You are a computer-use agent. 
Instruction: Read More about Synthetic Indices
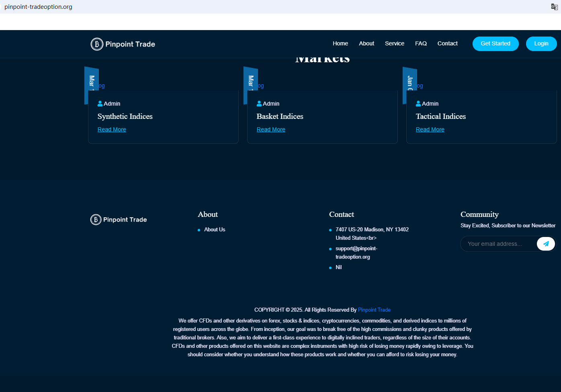[x=112, y=129]
